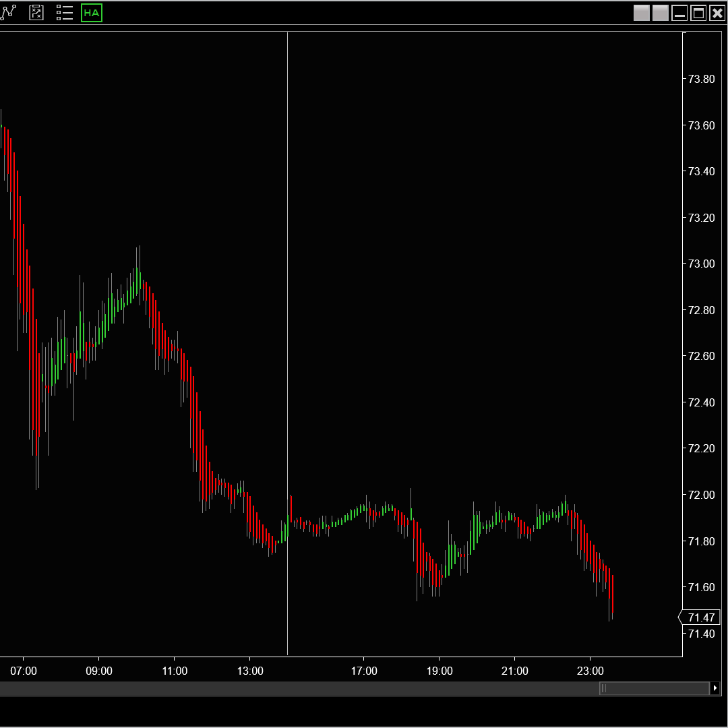This screenshot has width=728, height=728.
Task: Click the strategy clipboard icon
Action: coord(36,13)
